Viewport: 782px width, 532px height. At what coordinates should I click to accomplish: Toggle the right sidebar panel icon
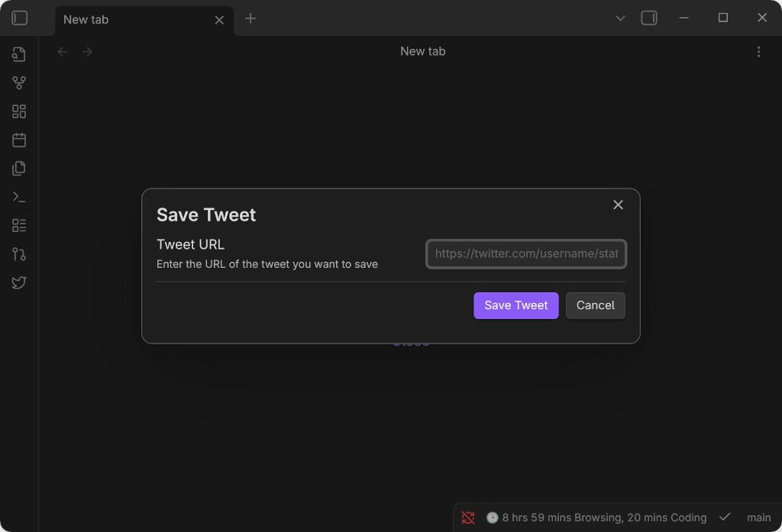[649, 18]
